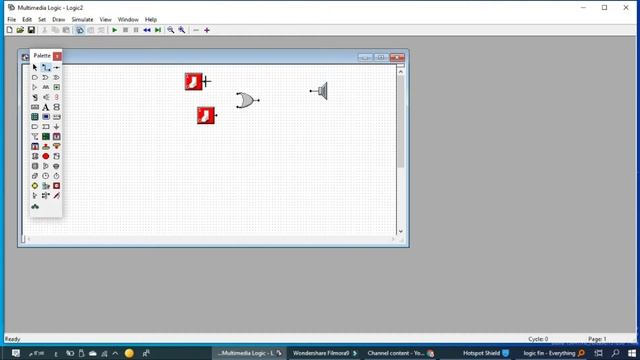Select the OR gate placed on the canvas
Screen dimensions: 640x360
[x=247, y=100]
